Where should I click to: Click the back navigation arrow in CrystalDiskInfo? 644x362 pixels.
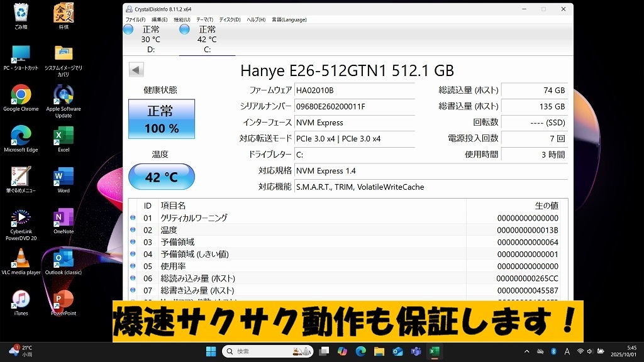[x=136, y=69]
